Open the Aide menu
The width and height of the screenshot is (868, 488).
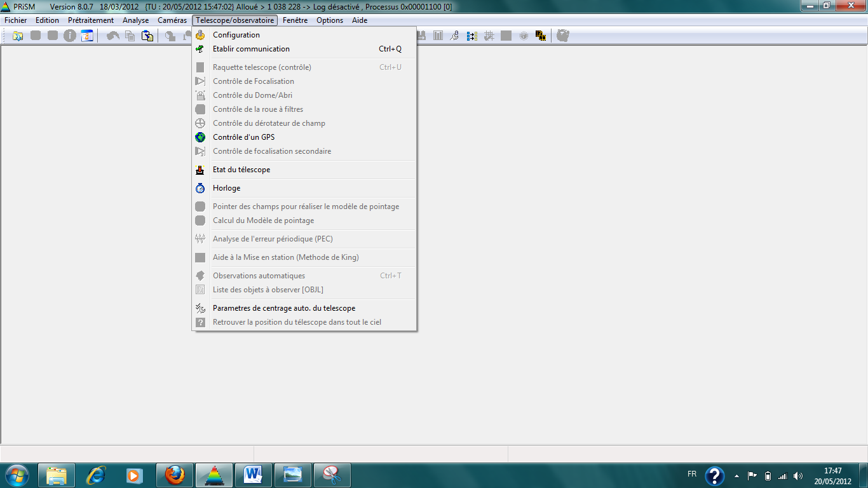(x=360, y=20)
